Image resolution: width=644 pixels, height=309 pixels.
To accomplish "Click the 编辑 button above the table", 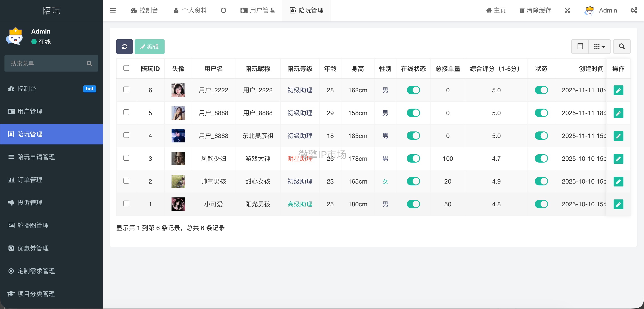I will pyautogui.click(x=150, y=47).
